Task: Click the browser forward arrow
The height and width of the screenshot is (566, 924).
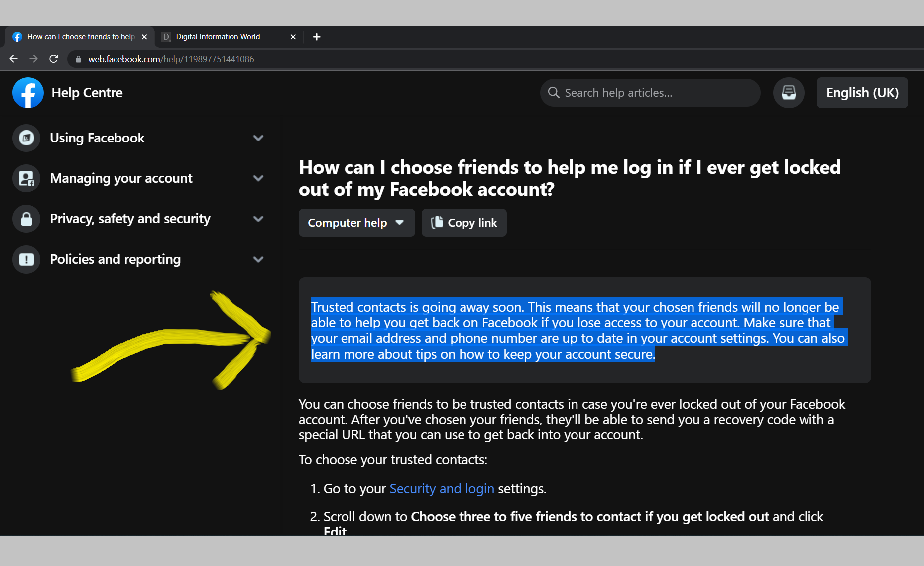Action: 33,59
